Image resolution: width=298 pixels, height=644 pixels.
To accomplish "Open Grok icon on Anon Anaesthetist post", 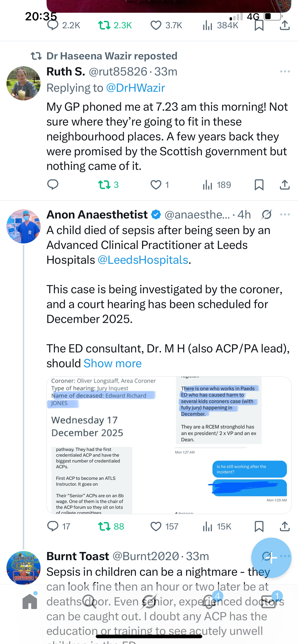I will (x=266, y=214).
